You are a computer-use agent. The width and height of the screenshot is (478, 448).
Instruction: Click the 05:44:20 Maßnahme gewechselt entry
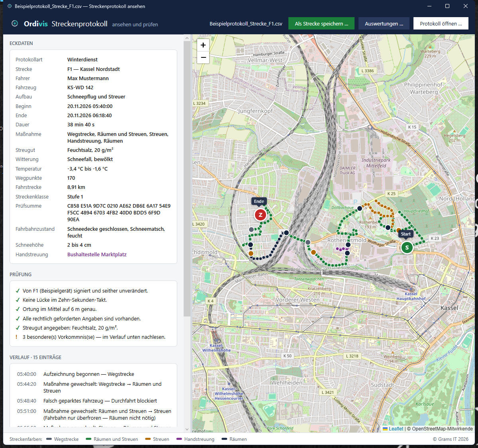pos(93,387)
